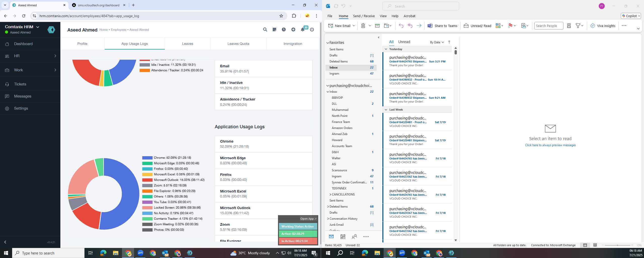Click the Delete trash icon in Outlook ribbon
The height and width of the screenshot is (258, 644).
(x=363, y=26)
